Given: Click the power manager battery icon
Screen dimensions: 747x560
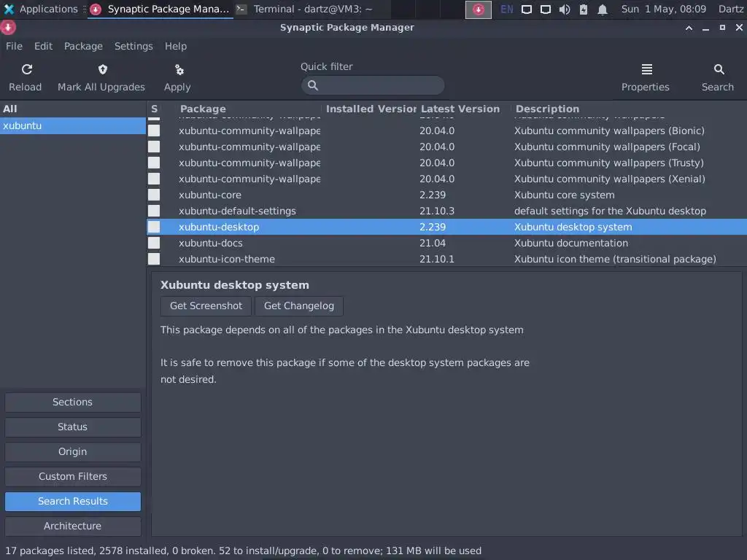Looking at the screenshot, I should point(584,9).
